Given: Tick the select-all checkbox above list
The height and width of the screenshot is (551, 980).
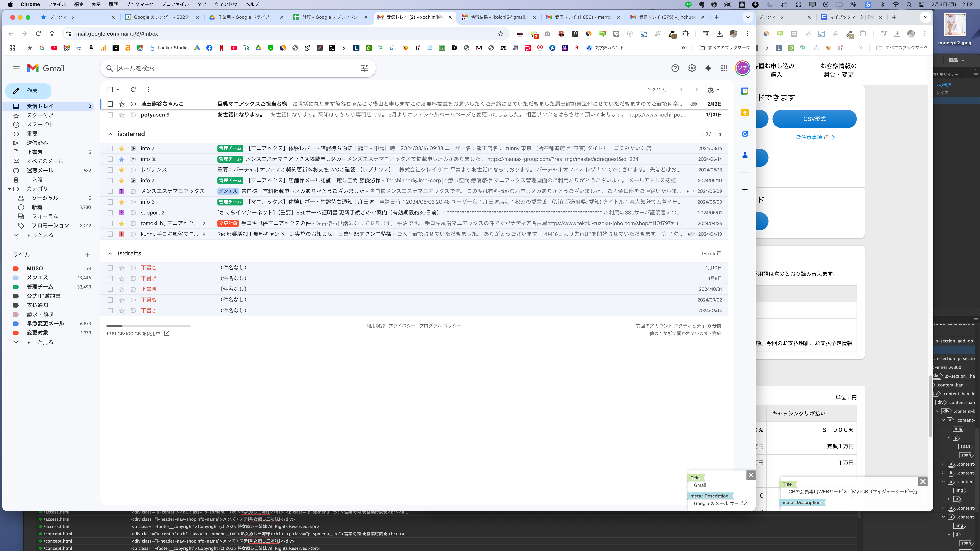Looking at the screenshot, I should (110, 89).
